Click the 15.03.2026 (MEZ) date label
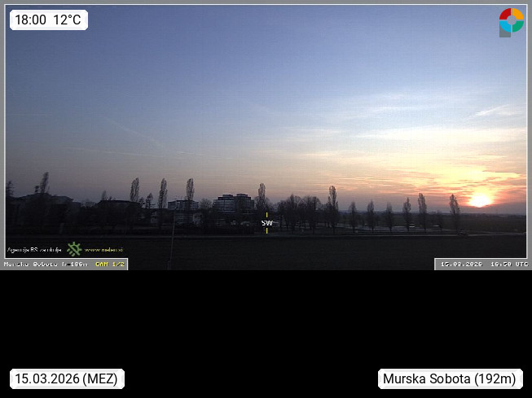532x398 pixels. (x=67, y=378)
